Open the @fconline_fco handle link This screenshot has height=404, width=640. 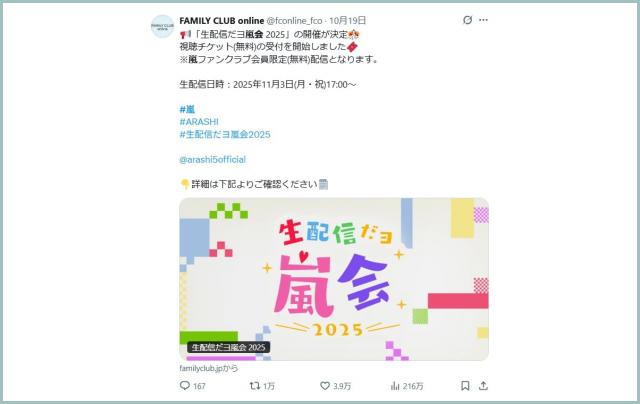coord(294,20)
